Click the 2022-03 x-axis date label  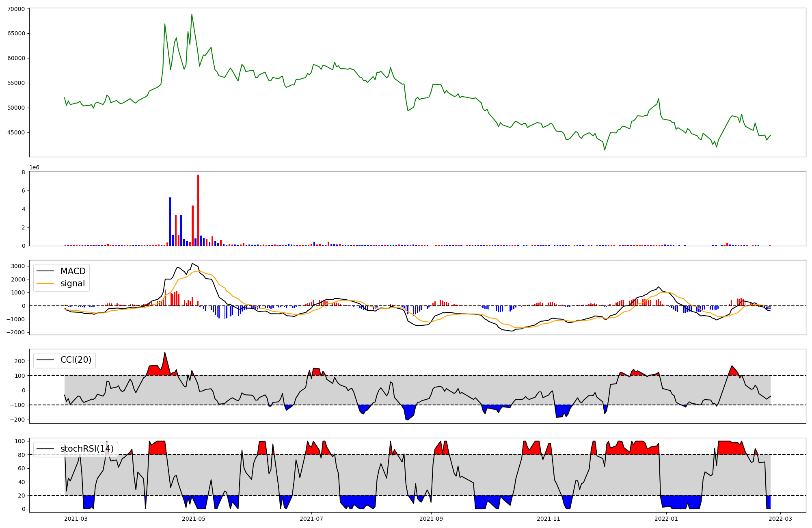click(780, 519)
